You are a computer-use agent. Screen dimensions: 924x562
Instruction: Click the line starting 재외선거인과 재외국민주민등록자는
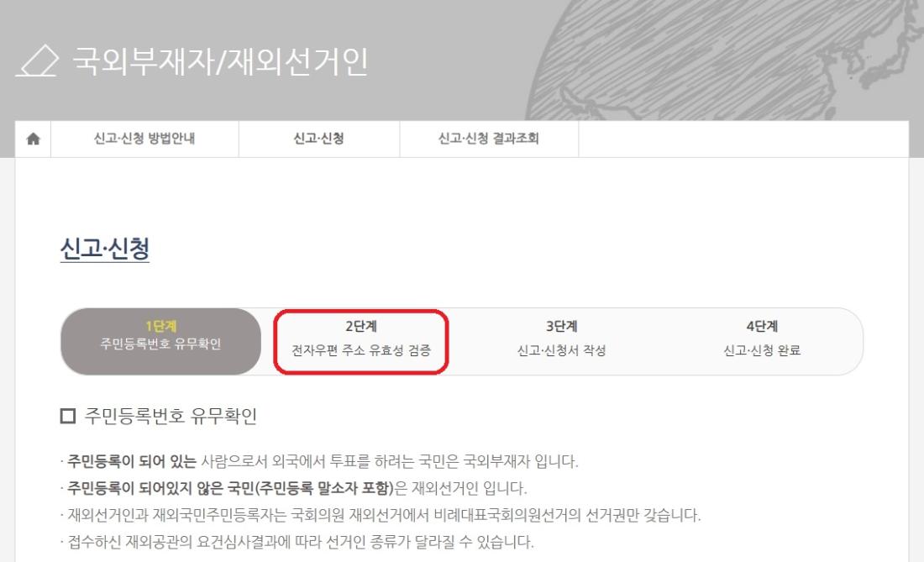pyautogui.click(x=381, y=515)
